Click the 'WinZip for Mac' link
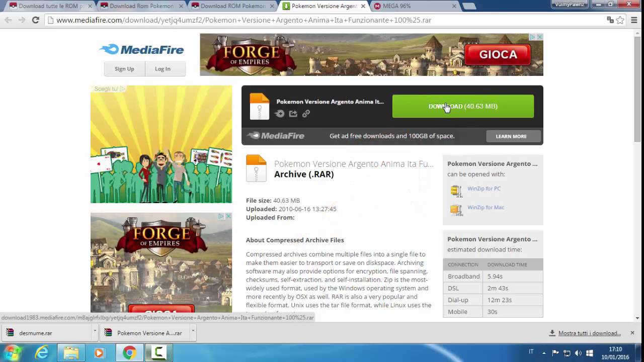This screenshot has width=644, height=362. (486, 207)
